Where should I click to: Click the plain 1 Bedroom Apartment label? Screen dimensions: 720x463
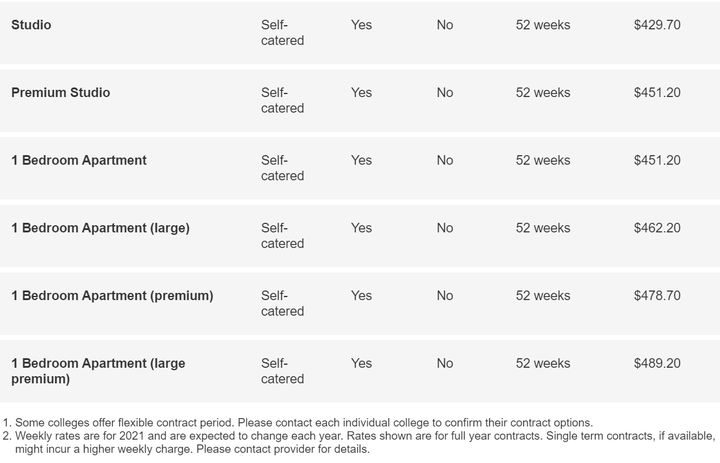pyautogui.click(x=79, y=160)
